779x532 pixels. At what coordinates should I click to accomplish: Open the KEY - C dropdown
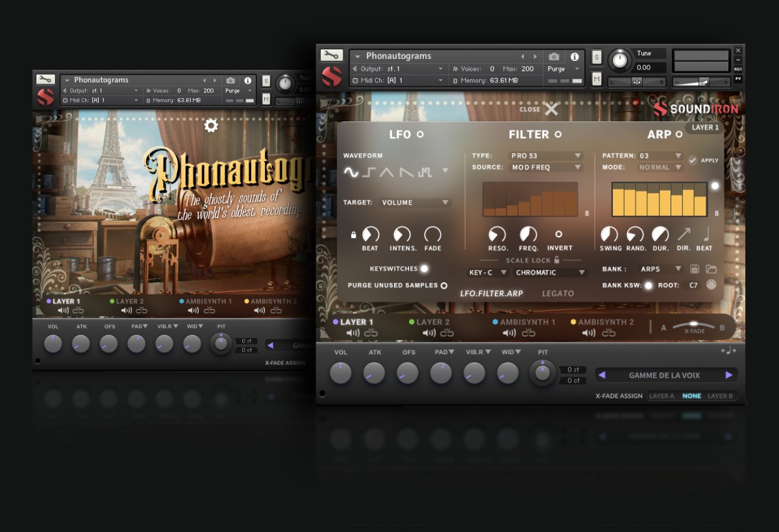click(487, 272)
